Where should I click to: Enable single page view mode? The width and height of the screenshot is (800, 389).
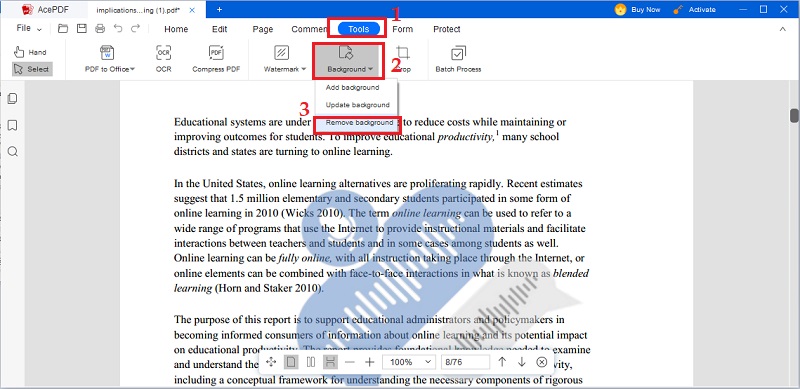tap(291, 362)
